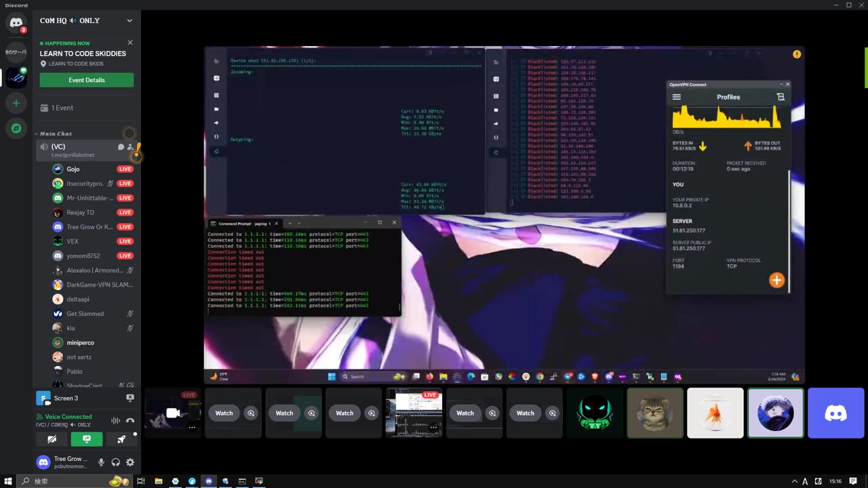This screenshot has height=488, width=868.
Task: Click LIVE badge next to Mr-Unhittable
Action: tap(125, 198)
